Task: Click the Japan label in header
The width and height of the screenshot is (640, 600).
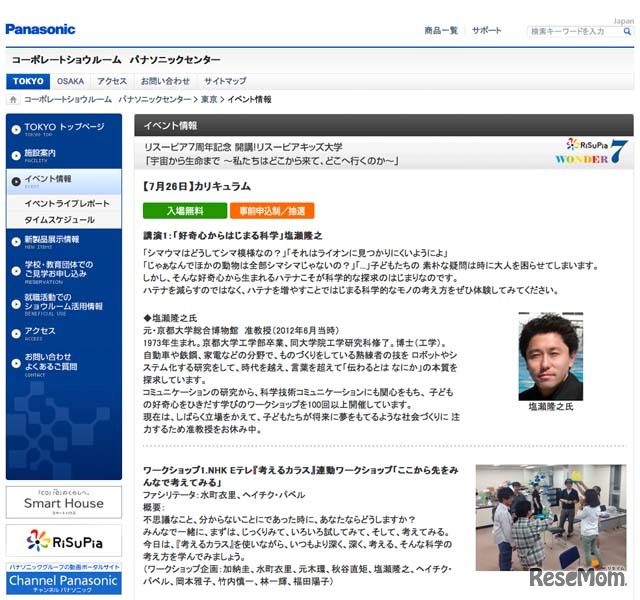Action: [x=623, y=21]
